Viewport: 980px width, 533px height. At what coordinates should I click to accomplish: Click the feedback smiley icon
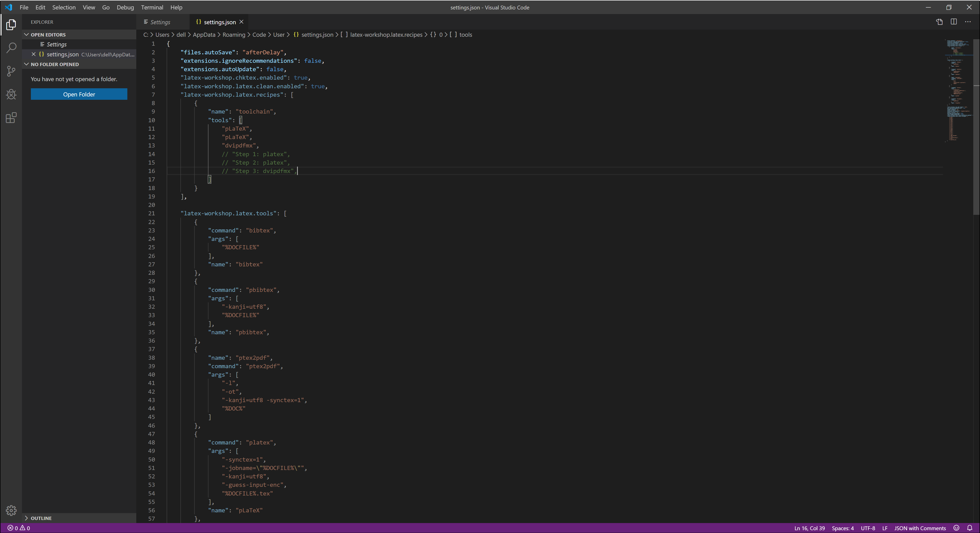coord(956,528)
